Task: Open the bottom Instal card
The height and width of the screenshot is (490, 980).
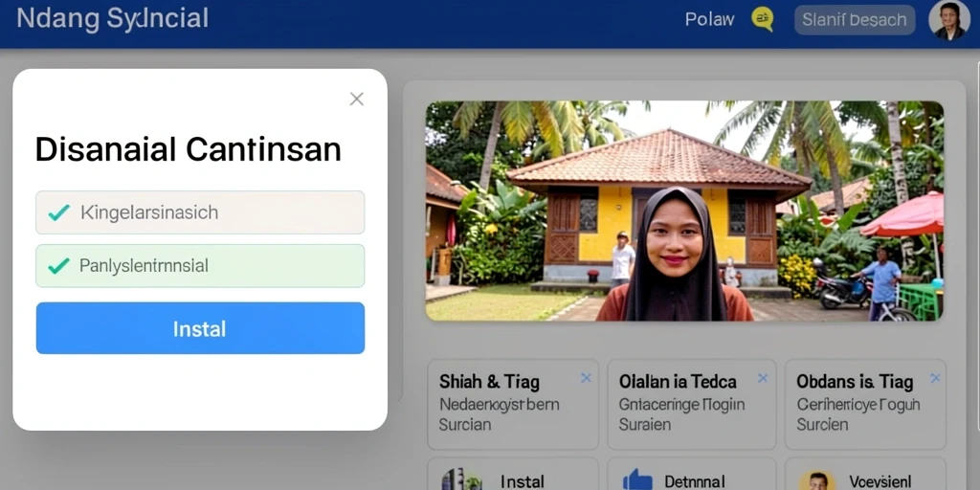Action: click(513, 474)
